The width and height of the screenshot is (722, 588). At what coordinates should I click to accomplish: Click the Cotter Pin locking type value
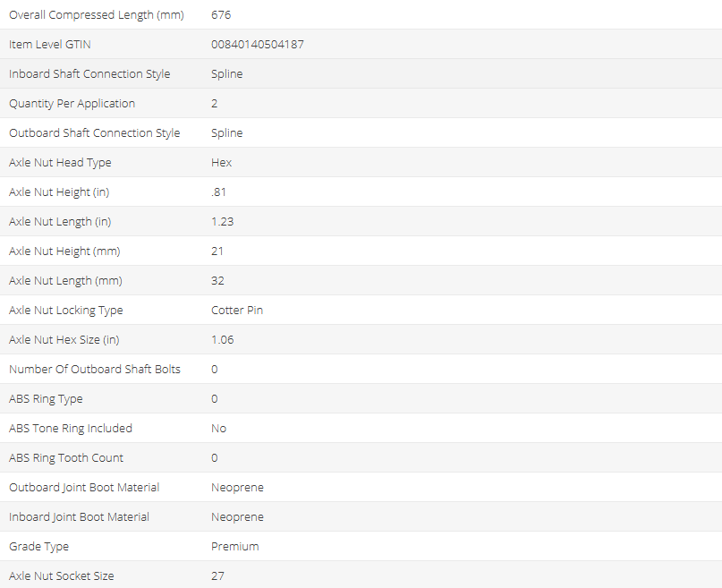237,310
